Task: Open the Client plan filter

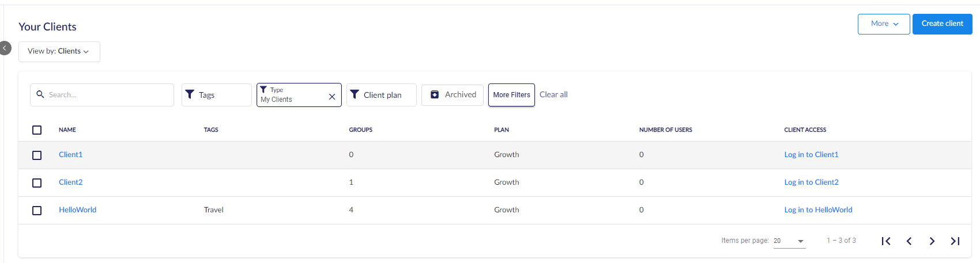Action: click(382, 95)
